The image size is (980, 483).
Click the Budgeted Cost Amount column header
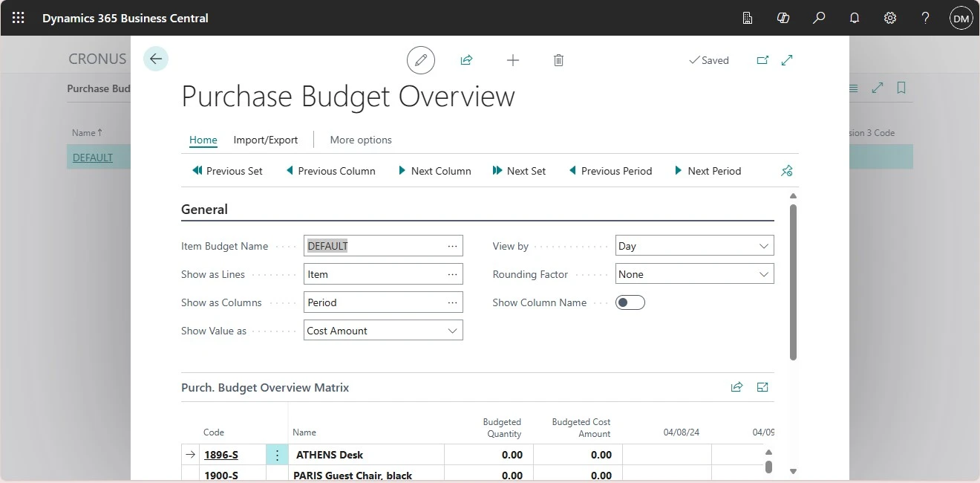(x=581, y=428)
